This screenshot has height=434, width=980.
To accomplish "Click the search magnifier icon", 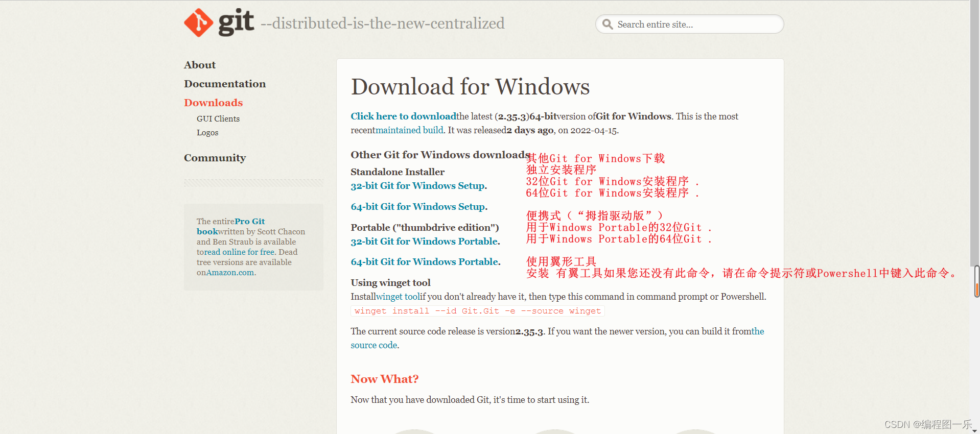I will tap(607, 24).
